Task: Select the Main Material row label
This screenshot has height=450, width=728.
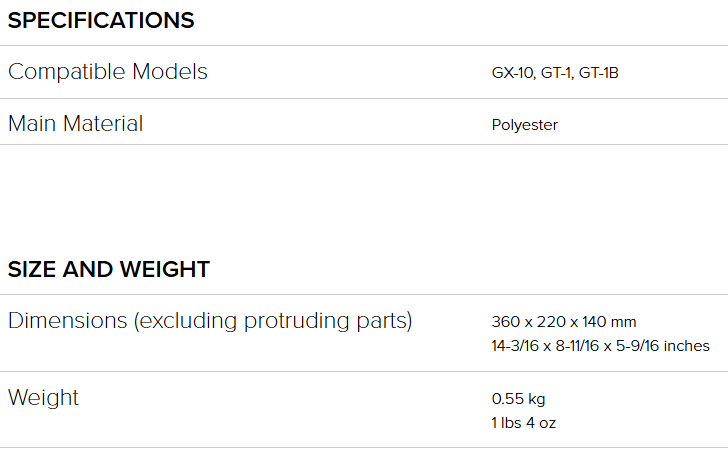Action: coord(76,124)
